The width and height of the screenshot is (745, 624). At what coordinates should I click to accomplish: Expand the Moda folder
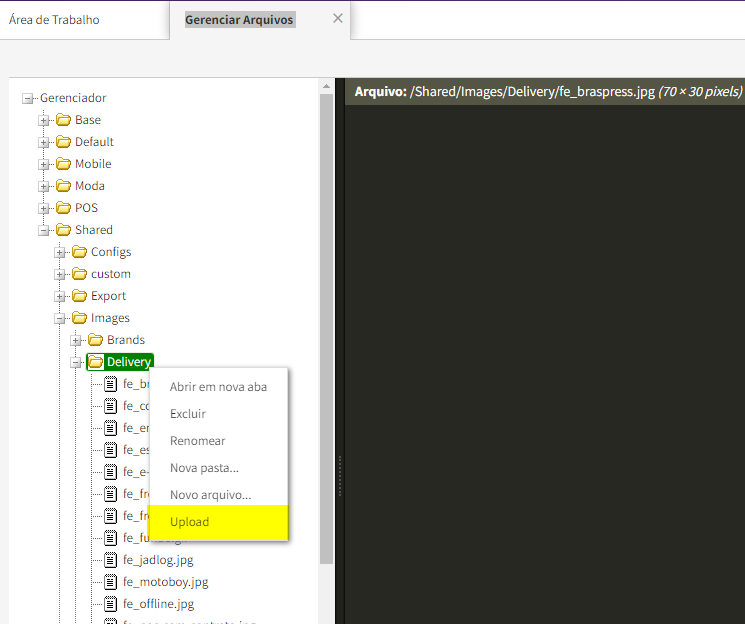coord(44,187)
